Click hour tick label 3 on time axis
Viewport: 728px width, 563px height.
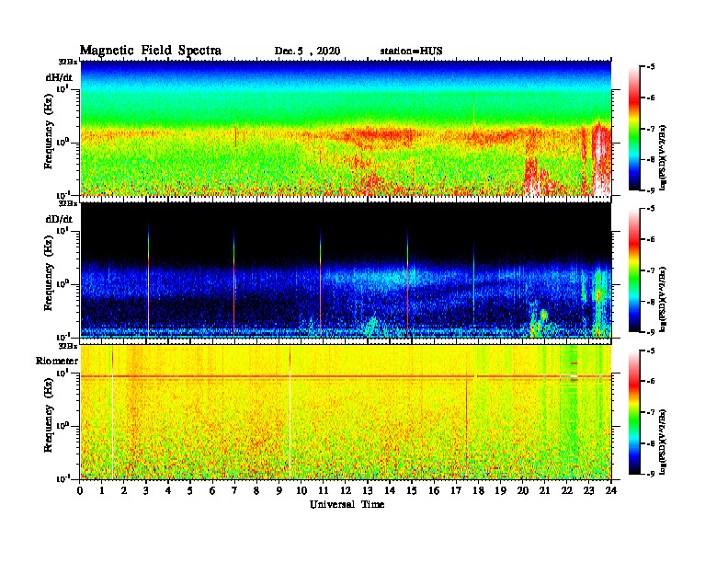146,490
